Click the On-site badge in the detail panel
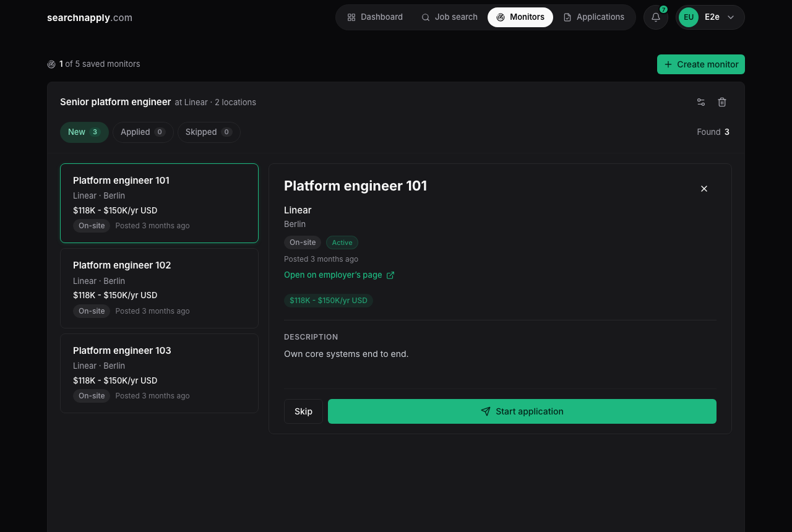 [303, 242]
